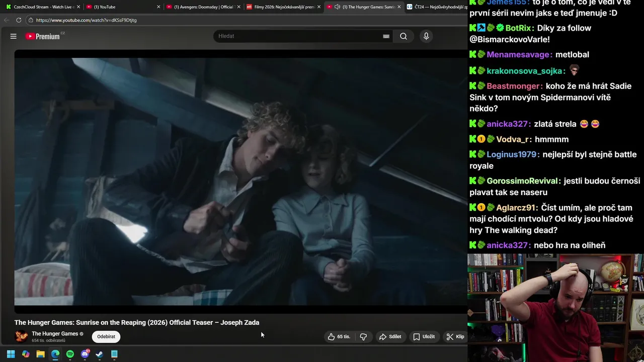
Task: Open Steam from the taskbar
Action: click(x=100, y=354)
